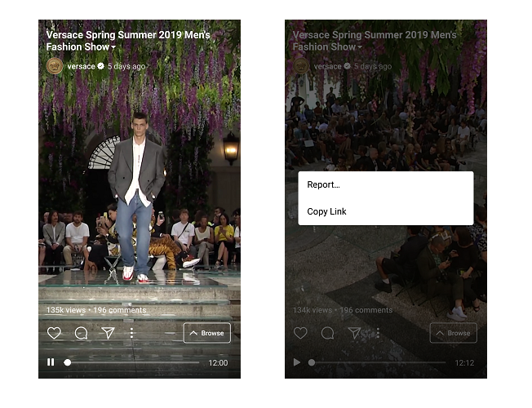Click the scrubber handle in the right screen
The image size is (532, 408).
click(x=312, y=362)
